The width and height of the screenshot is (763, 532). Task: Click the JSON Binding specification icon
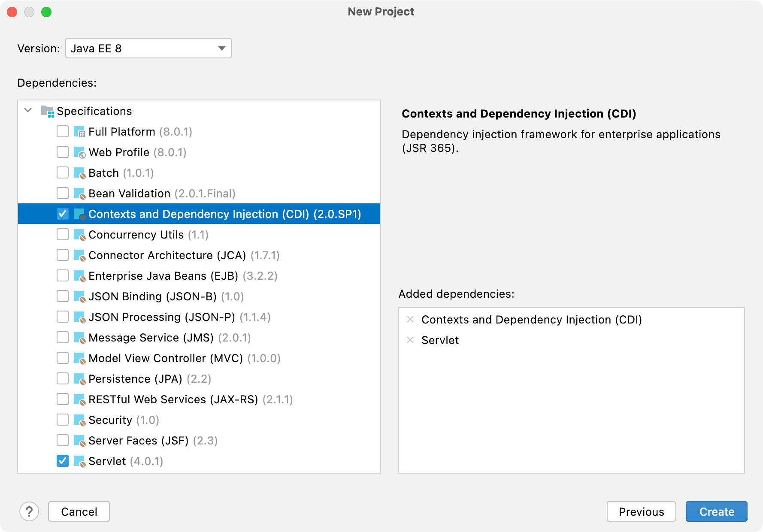point(79,296)
